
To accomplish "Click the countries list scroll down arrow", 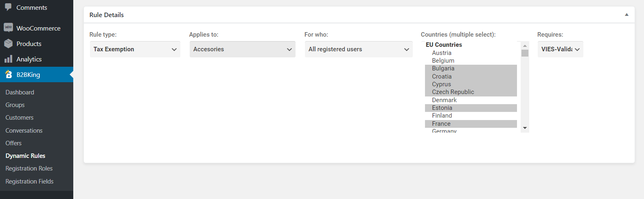I will click(x=525, y=128).
